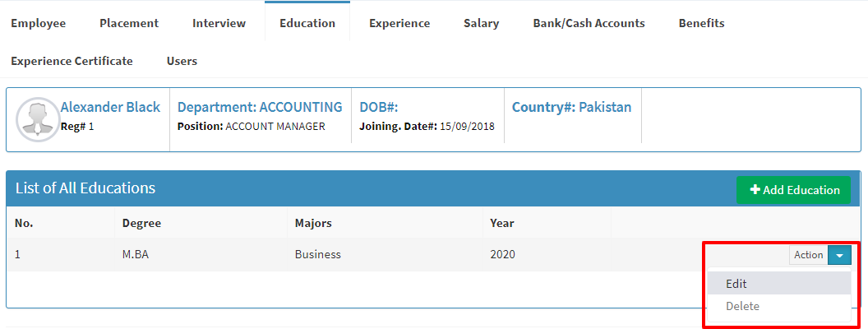
Task: Click the Alexander Black name link
Action: (110, 107)
